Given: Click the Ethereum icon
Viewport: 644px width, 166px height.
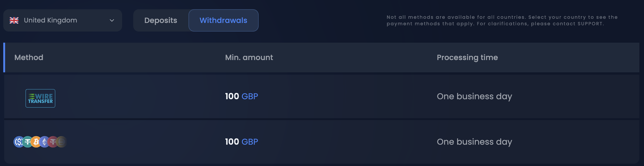Looking at the screenshot, I should pos(44,142).
